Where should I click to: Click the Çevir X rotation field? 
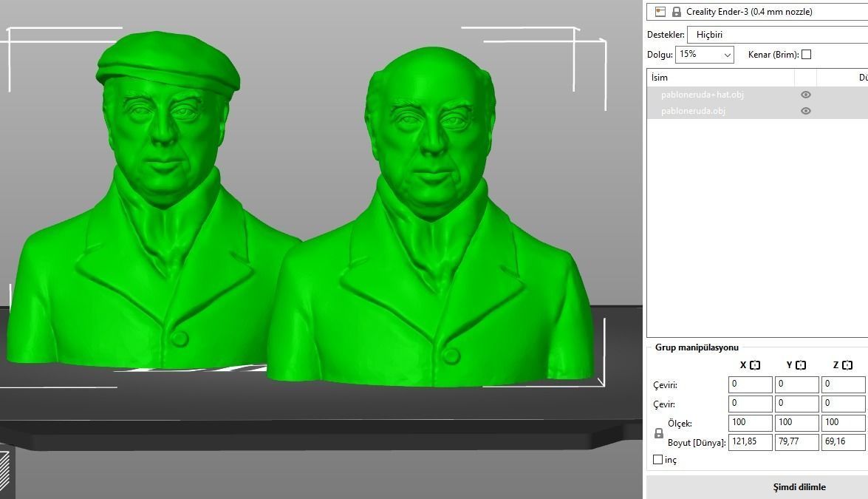point(750,404)
